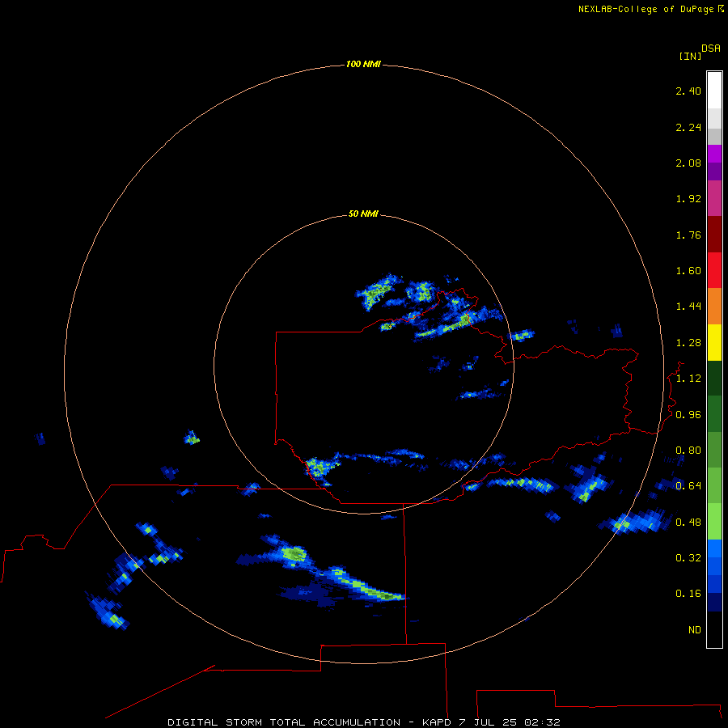Select the orange legend swatch near 1.44
The image size is (728, 728).
coord(714,307)
